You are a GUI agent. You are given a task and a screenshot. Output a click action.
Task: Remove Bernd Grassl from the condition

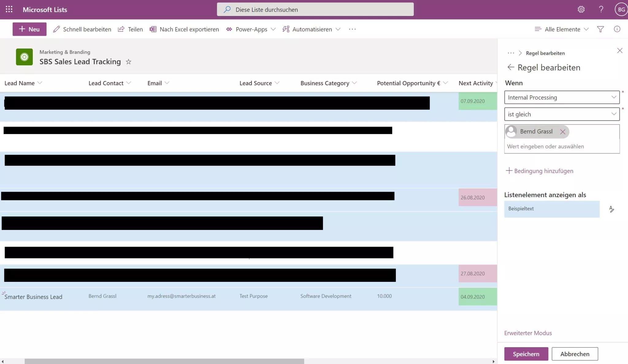coord(563,132)
